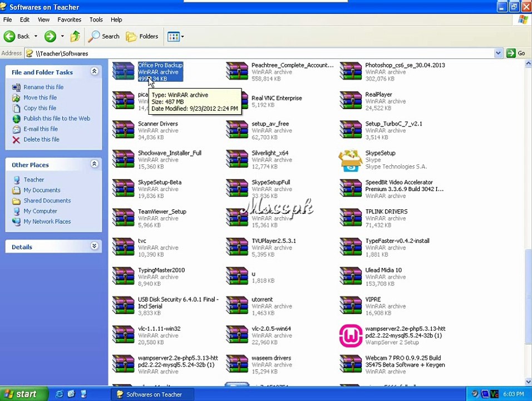Select the TPLINK DRIVERS archive icon
This screenshot has height=401, width=532.
coord(351,217)
